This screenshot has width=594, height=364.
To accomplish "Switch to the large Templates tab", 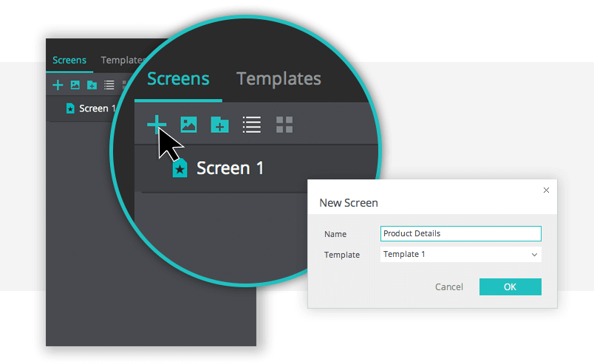I will (x=279, y=79).
